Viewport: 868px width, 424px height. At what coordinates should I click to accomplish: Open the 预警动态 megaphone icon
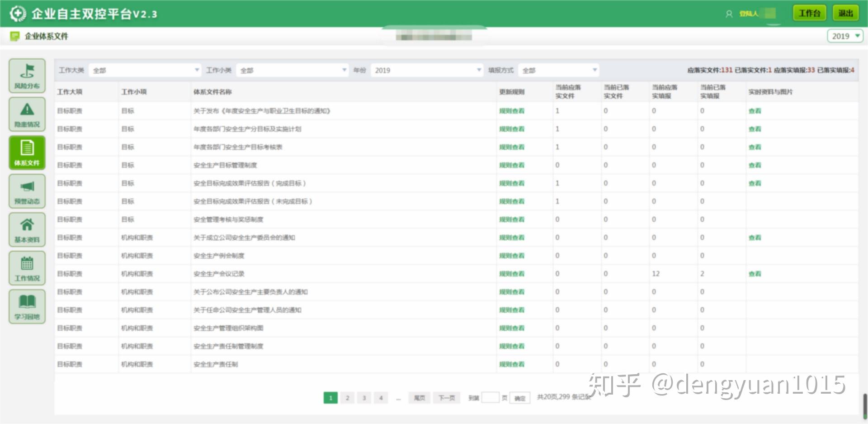click(27, 191)
